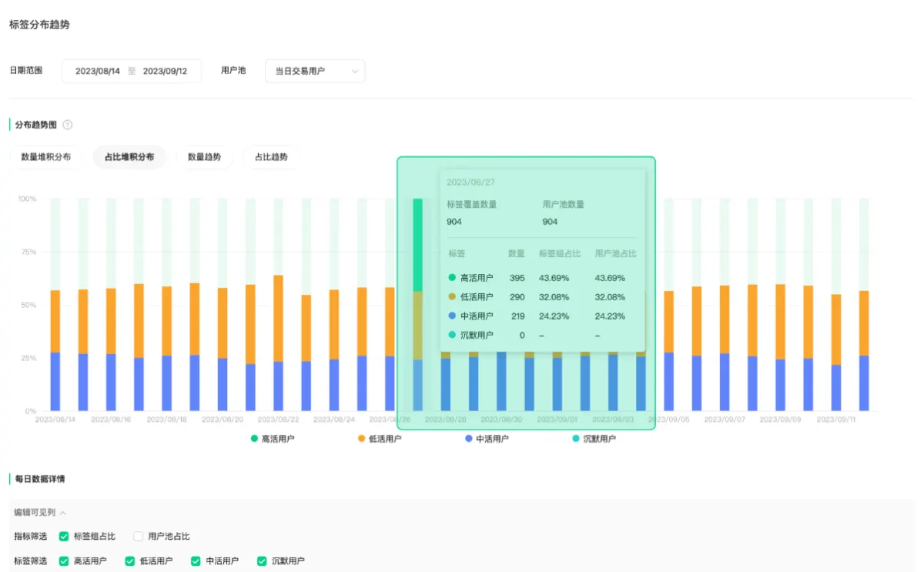Click the help icon beside 分布趋势图
This screenshot has width=924, height=572.
(x=68, y=125)
